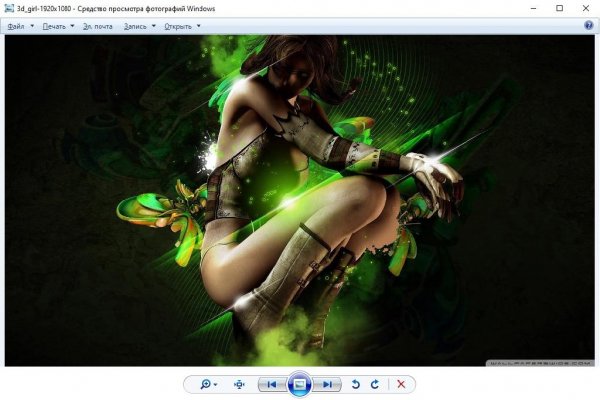600x400 pixels.
Task: Expand the Запись dropdown arrow
Action: pos(154,26)
